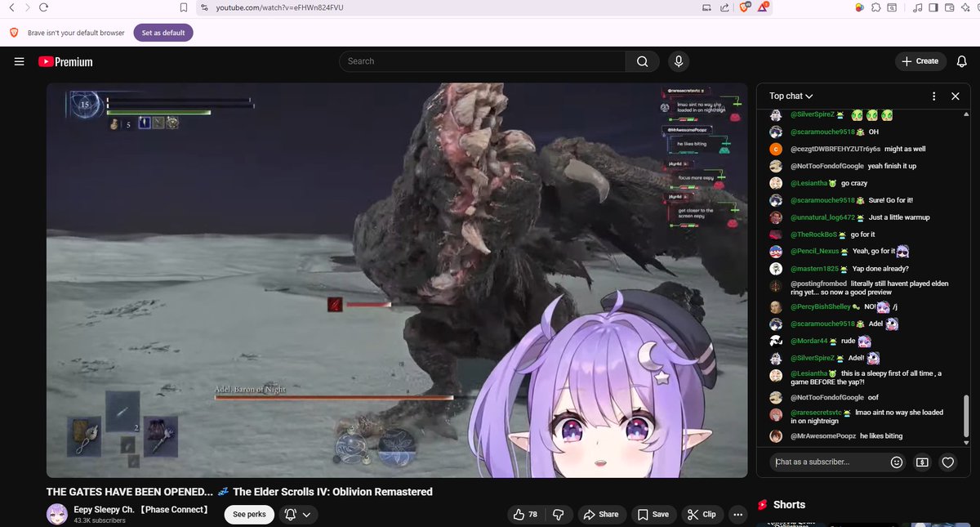The height and width of the screenshot is (527, 980).
Task: Open the tab search window icon
Action: coord(892,7)
